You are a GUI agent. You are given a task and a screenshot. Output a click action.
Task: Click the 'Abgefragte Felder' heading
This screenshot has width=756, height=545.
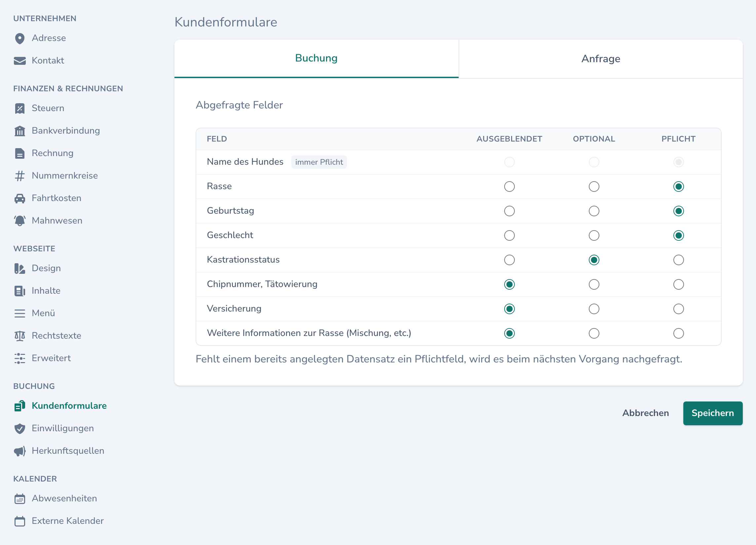239,105
